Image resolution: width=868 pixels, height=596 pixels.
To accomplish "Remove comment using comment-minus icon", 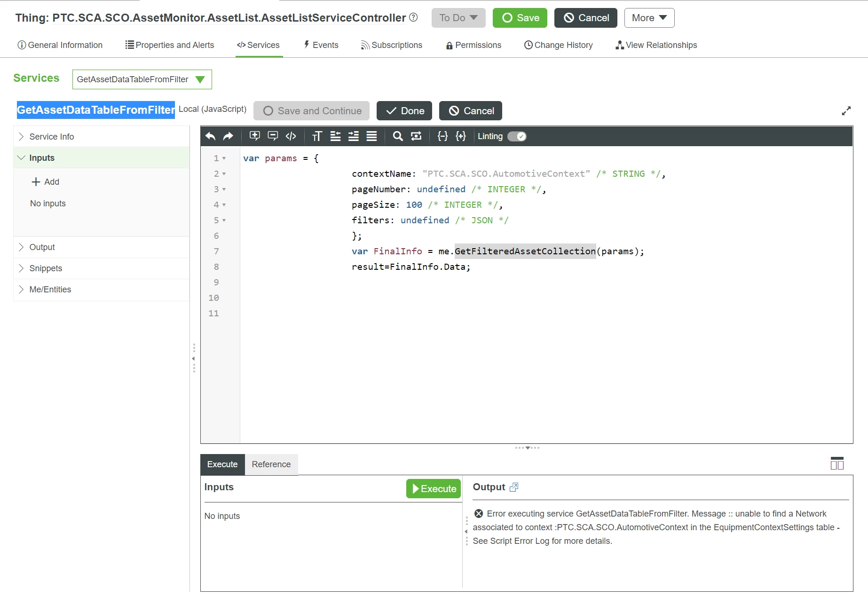I will click(273, 136).
